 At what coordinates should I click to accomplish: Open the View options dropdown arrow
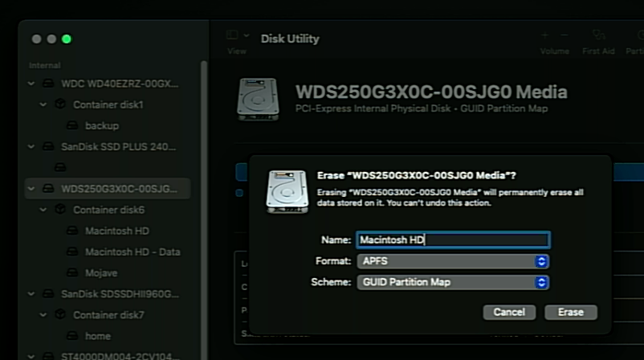pos(247,35)
